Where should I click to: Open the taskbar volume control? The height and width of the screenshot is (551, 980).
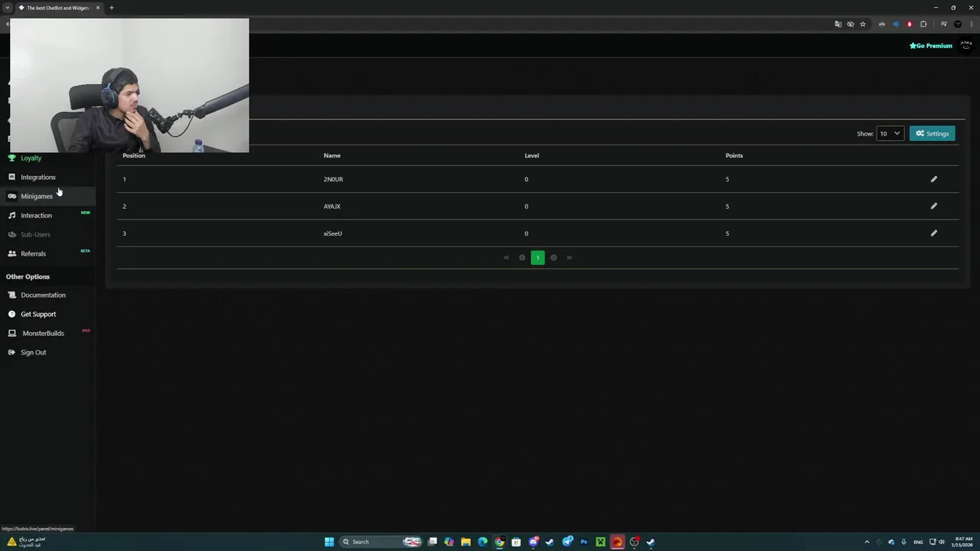(941, 542)
